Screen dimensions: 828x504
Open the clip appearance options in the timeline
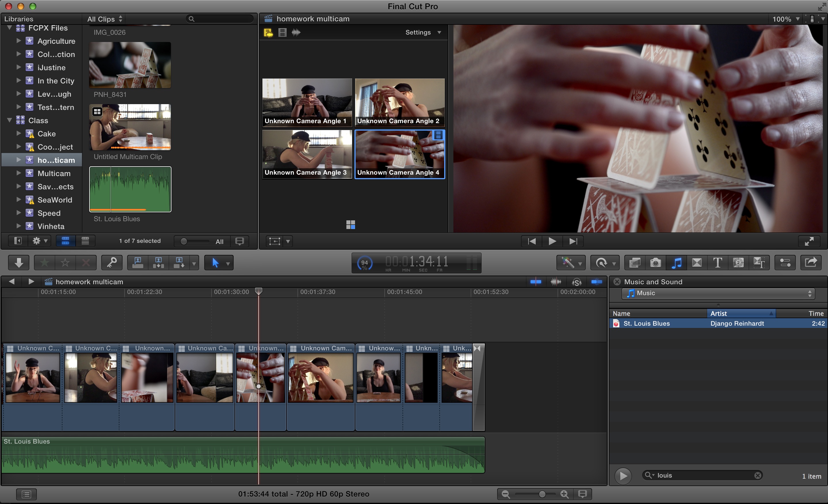582,494
